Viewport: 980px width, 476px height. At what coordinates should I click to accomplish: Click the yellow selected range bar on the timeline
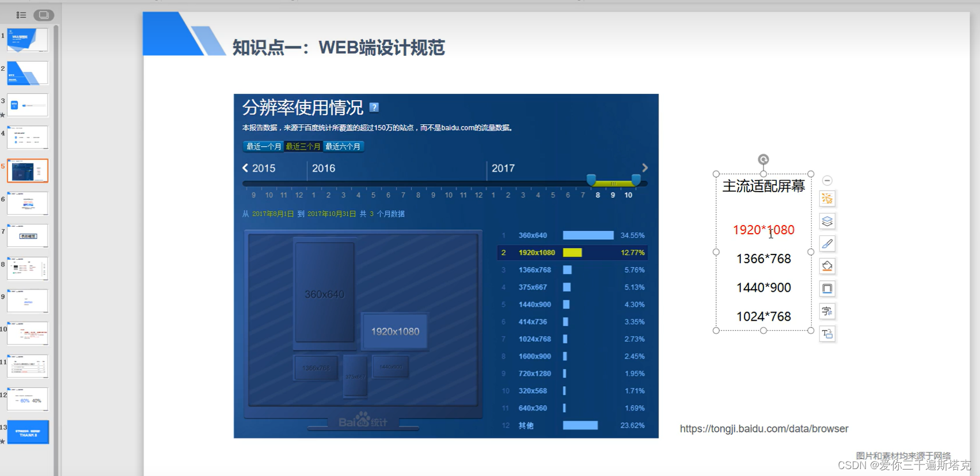click(x=614, y=183)
